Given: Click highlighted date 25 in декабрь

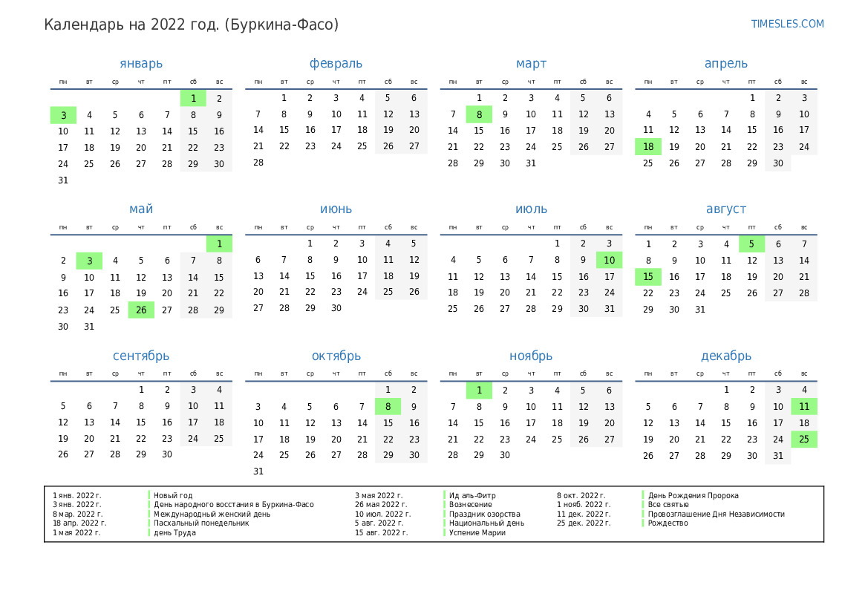Looking at the screenshot, I should point(804,440).
